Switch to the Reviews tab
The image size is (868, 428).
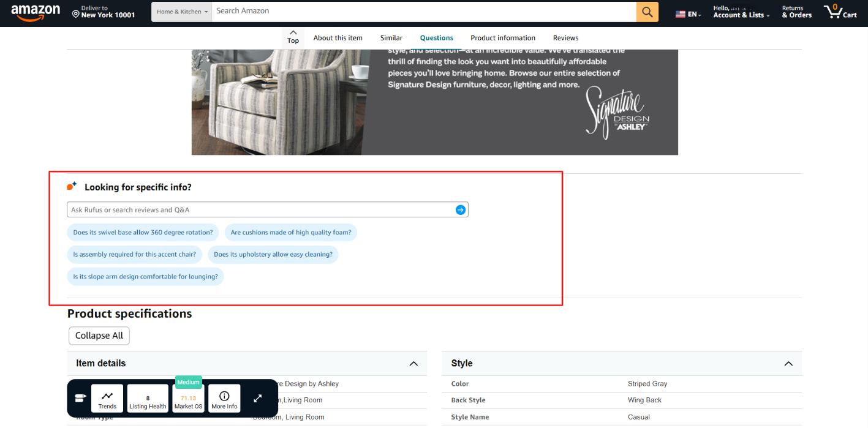tap(565, 37)
